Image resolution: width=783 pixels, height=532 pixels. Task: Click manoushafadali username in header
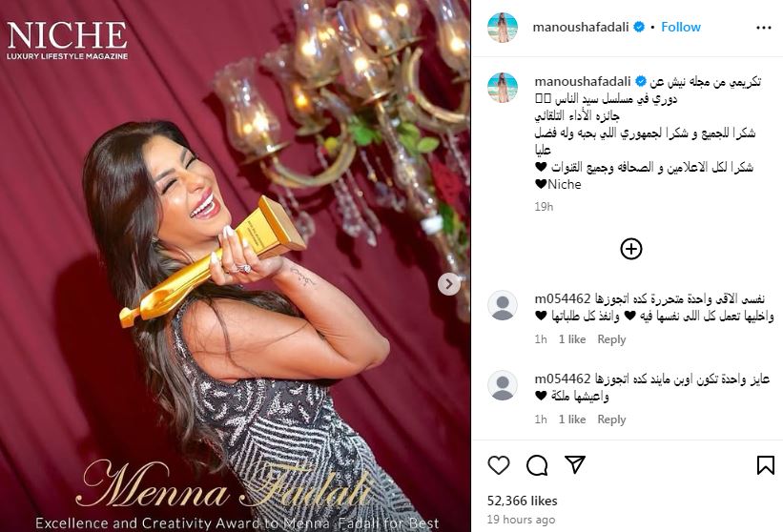(x=580, y=27)
